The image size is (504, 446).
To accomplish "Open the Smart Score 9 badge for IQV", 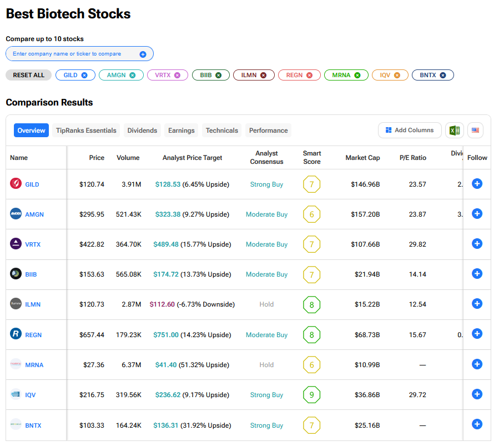I will tap(311, 395).
